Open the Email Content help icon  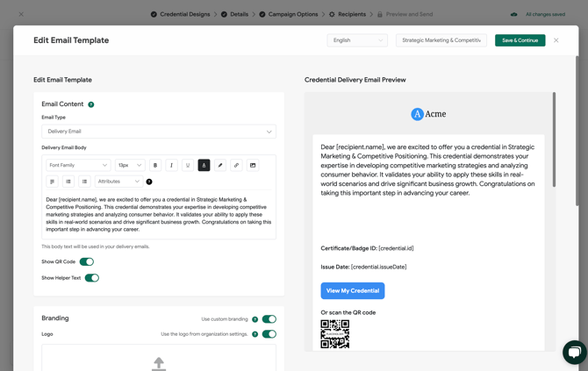coord(91,104)
